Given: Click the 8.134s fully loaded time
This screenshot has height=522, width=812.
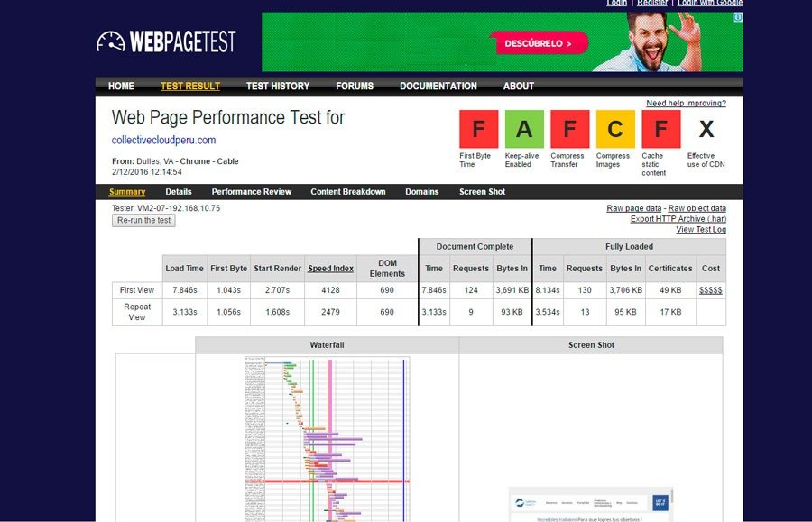Looking at the screenshot, I should tap(548, 290).
